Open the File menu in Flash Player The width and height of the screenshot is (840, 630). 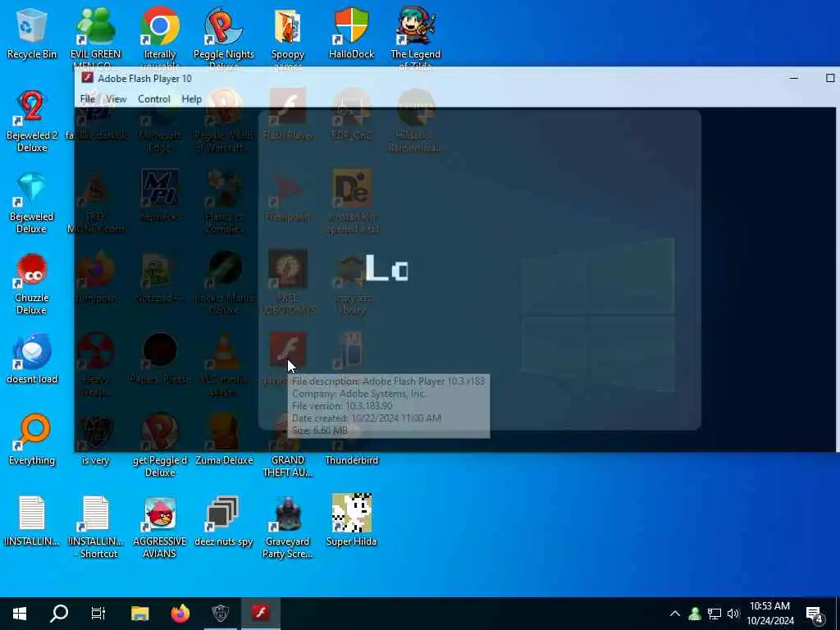[87, 99]
